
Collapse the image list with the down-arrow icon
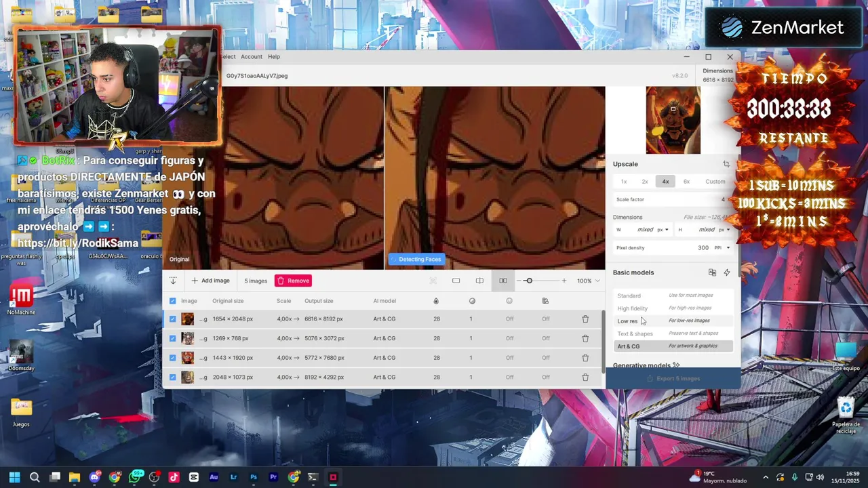click(x=173, y=281)
